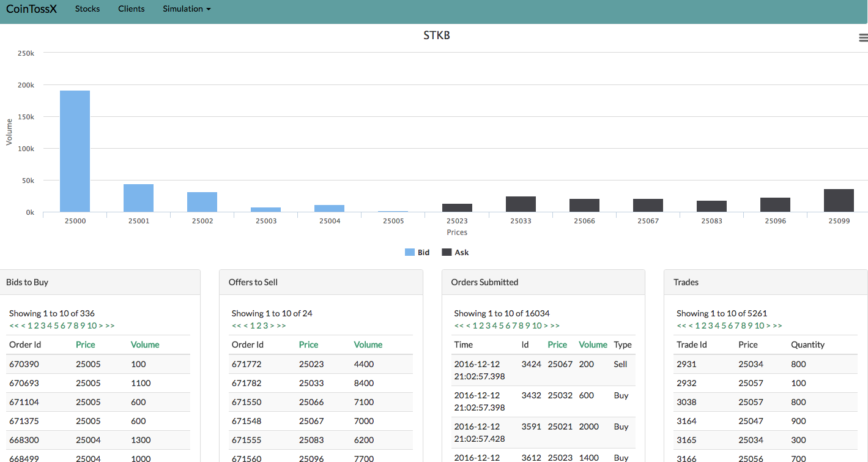Open the chart context menu hamburger icon
The height and width of the screenshot is (462, 868).
pos(863,38)
